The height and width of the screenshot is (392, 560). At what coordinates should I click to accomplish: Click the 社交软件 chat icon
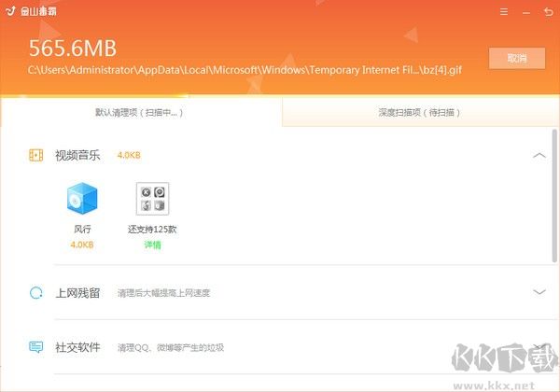click(x=35, y=347)
